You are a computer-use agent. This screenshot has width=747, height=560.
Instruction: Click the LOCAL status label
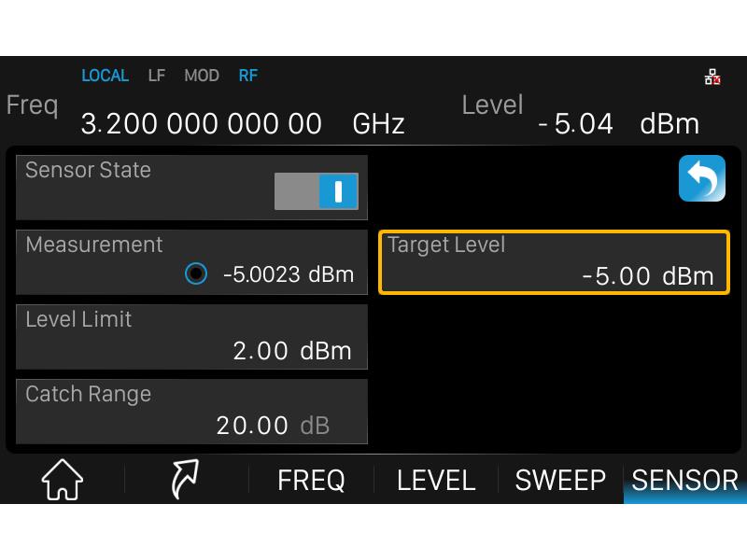[105, 76]
